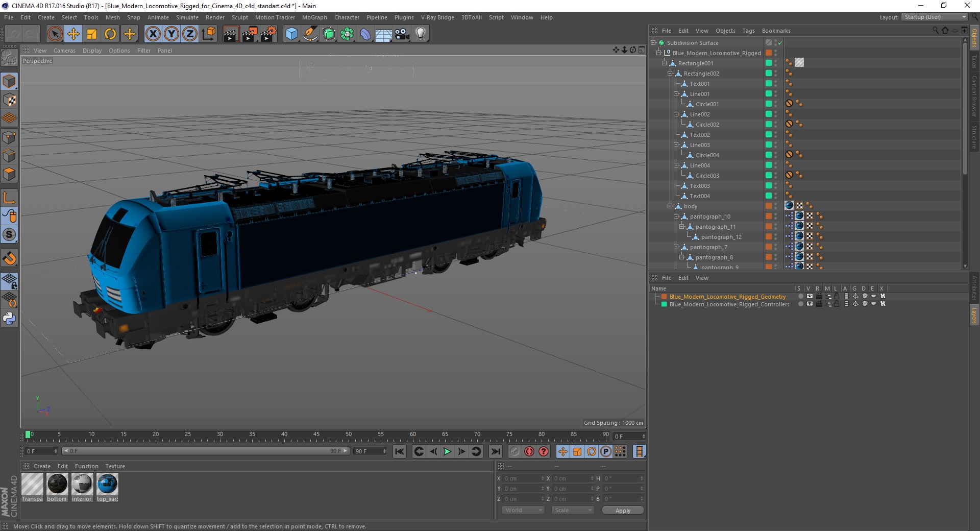Add a camera object

click(402, 34)
